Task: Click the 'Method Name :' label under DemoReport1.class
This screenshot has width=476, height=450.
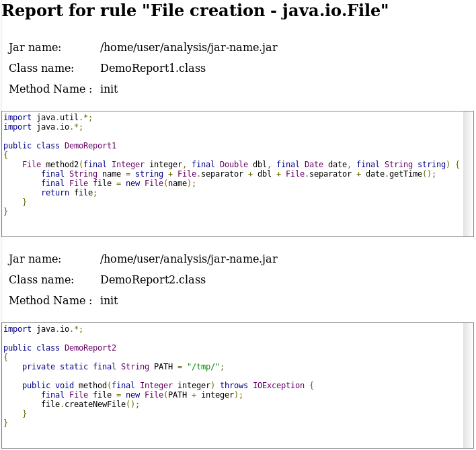Action: click(50, 89)
